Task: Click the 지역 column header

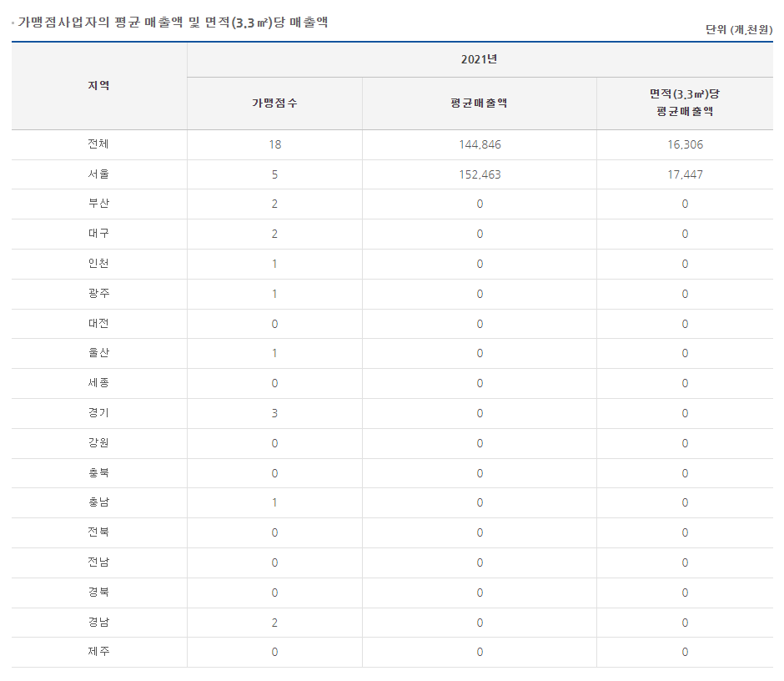Action: coord(98,85)
